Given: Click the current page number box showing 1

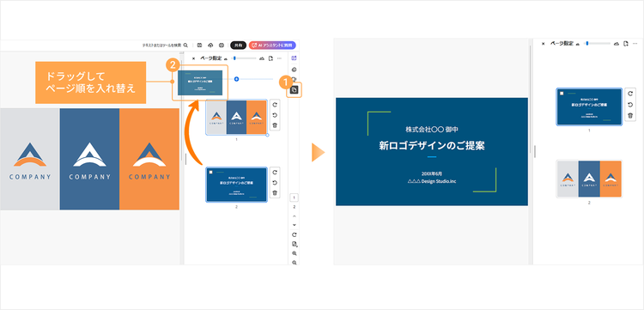Looking at the screenshot, I should 294,198.
